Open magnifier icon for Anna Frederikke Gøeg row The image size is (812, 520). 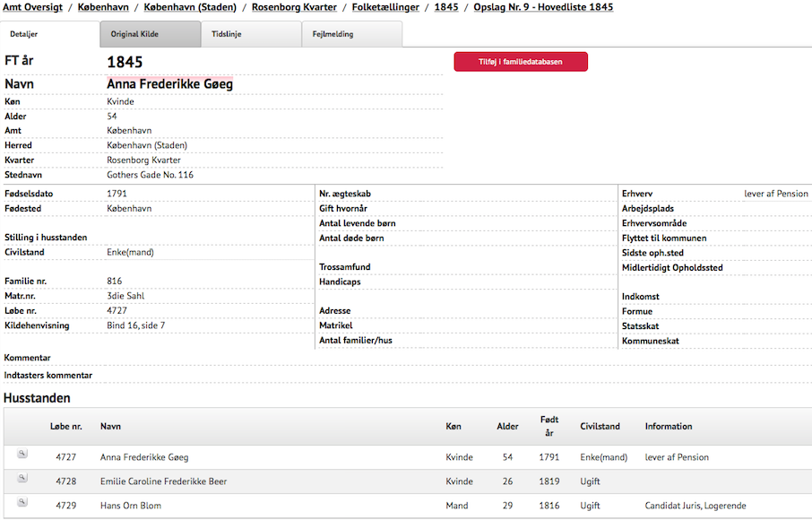(x=22, y=454)
